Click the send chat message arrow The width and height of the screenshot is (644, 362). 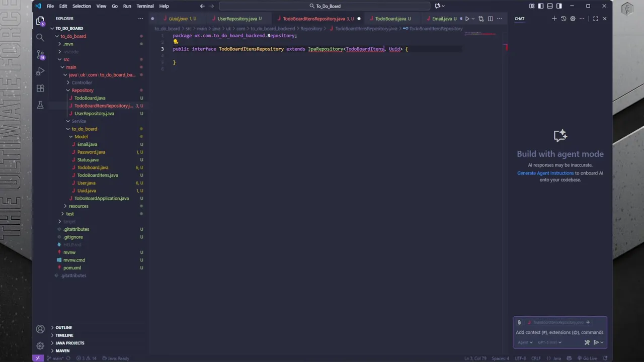tap(596, 342)
